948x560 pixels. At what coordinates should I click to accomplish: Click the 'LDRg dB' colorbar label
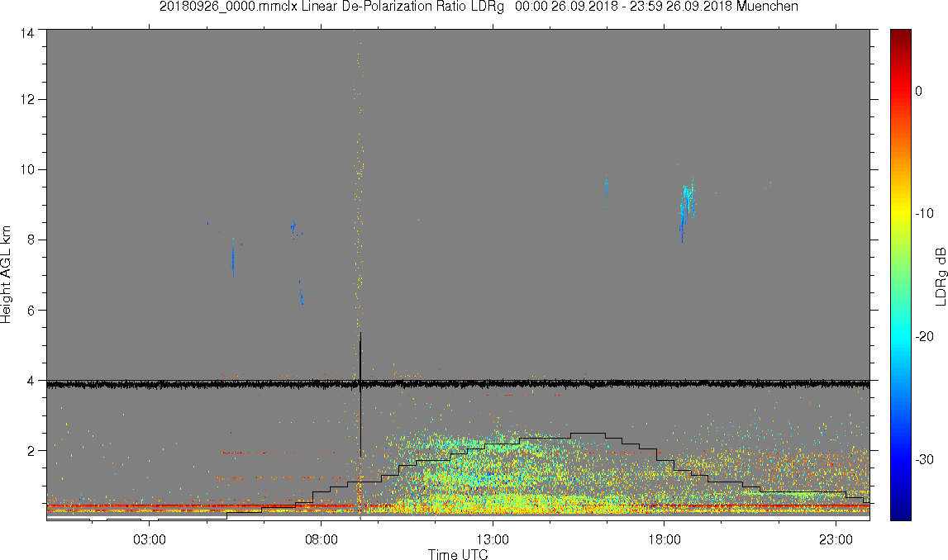[940, 276]
